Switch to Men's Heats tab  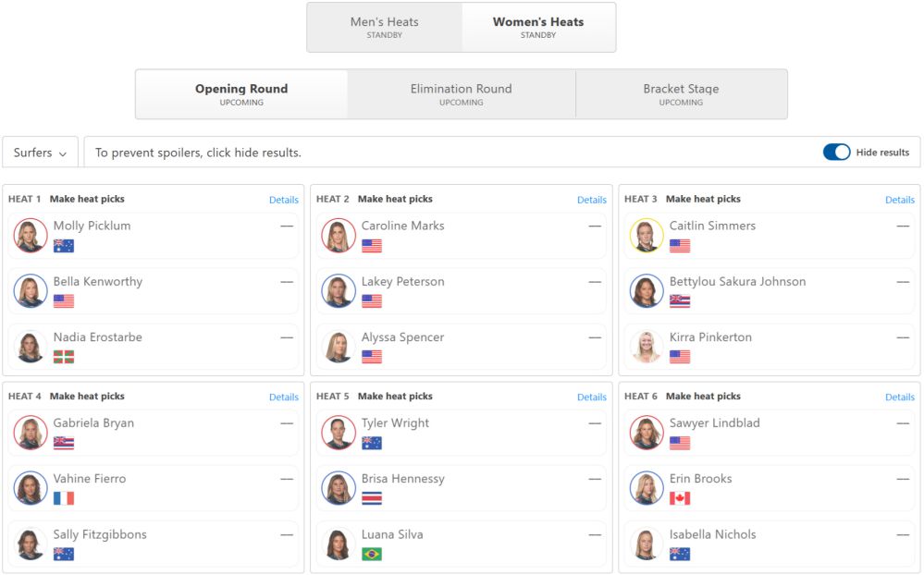click(x=384, y=27)
